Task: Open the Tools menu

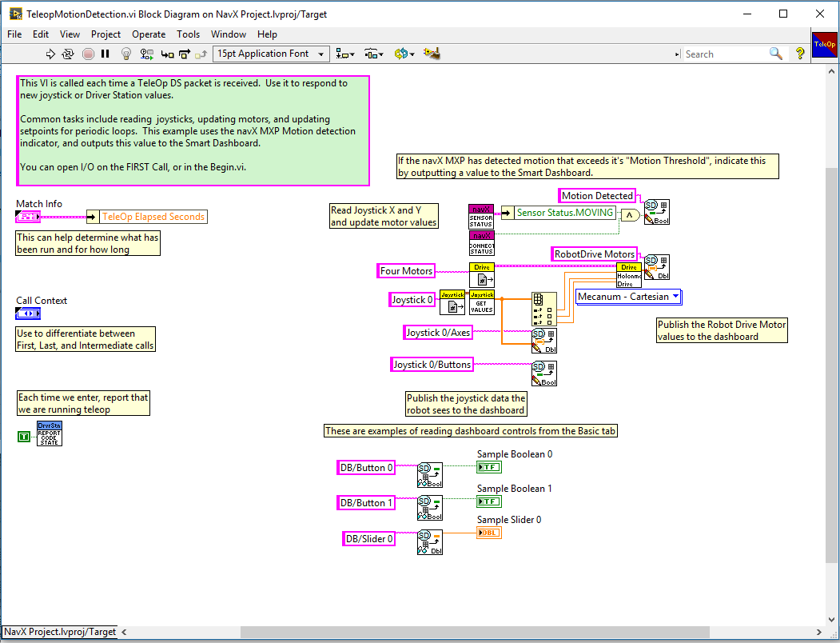Action: pyautogui.click(x=188, y=34)
